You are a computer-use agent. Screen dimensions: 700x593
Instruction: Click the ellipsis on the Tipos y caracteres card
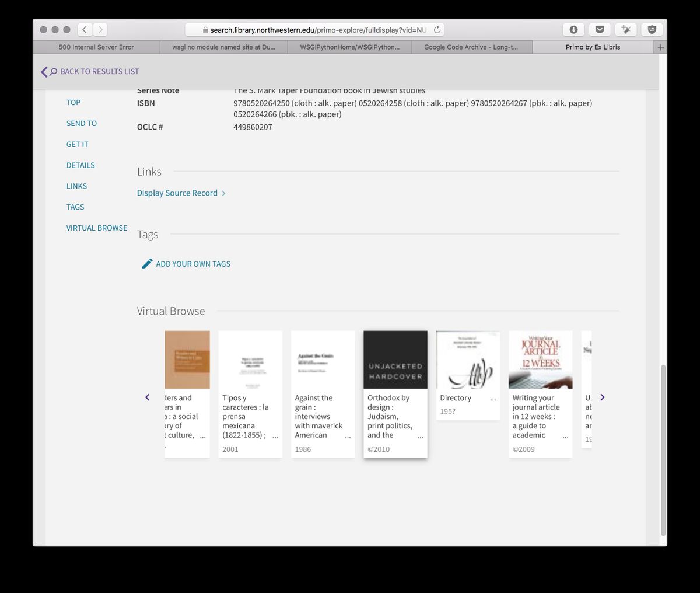[275, 437]
